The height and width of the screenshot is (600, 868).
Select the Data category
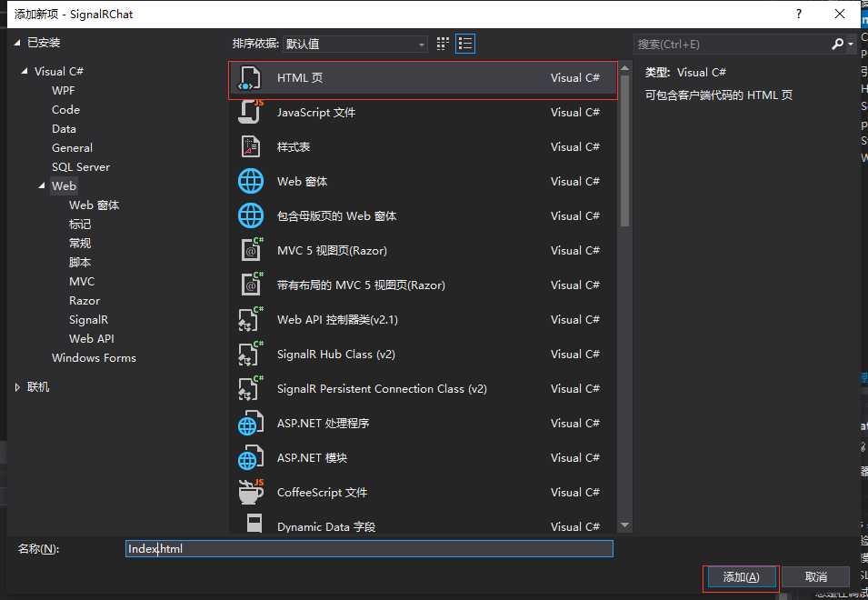[64, 129]
